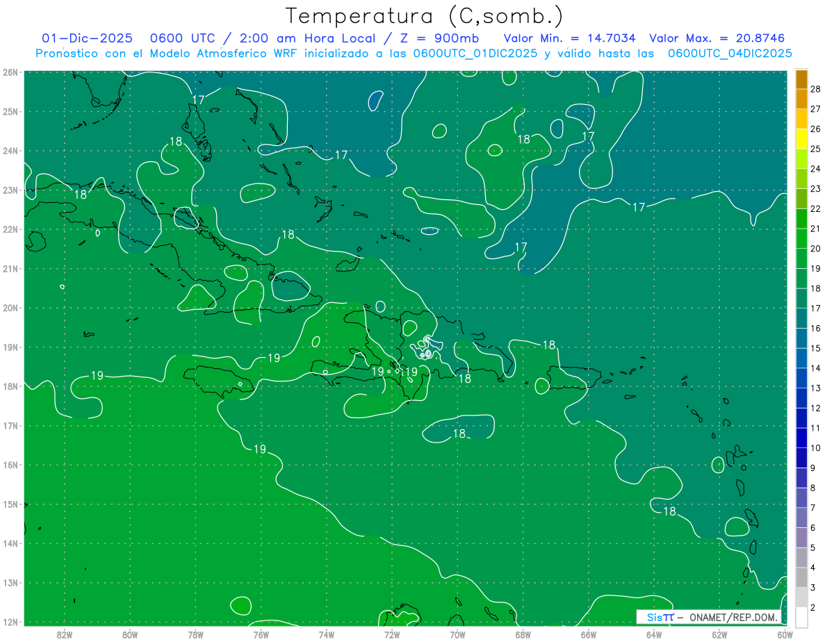Click the '0600UTC_04DIC2025' valid-until timestamp
The image size is (834, 644).
click(x=730, y=53)
